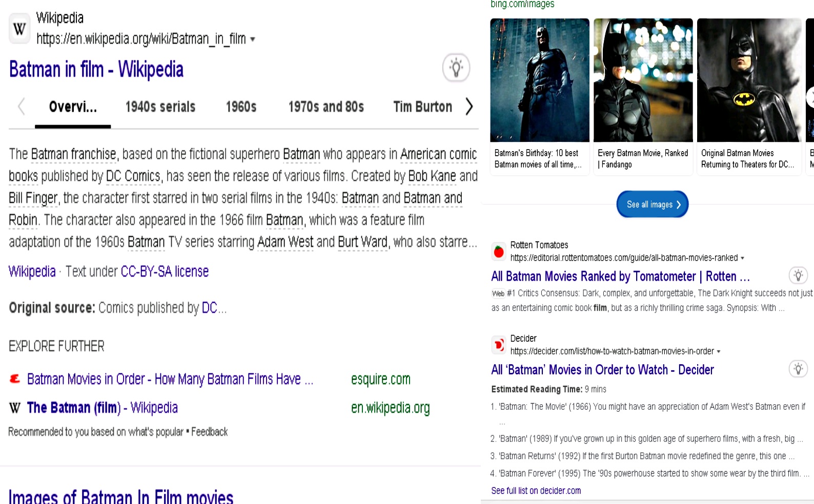
Task: Select the Overview tab
Action: click(73, 107)
